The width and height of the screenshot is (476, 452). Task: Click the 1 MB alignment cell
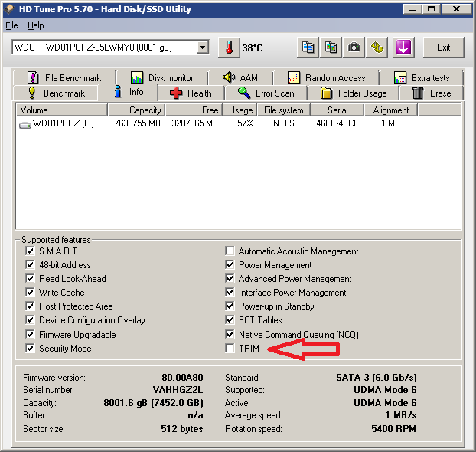(391, 123)
